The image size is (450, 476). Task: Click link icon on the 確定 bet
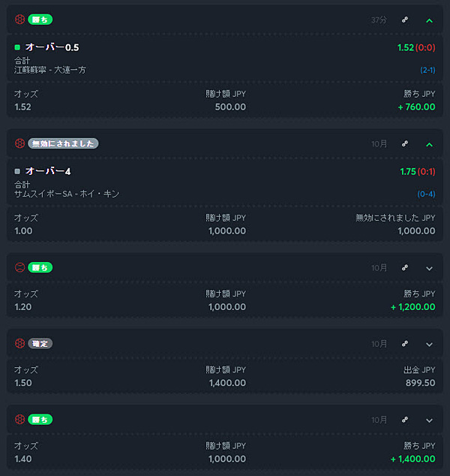tap(405, 344)
